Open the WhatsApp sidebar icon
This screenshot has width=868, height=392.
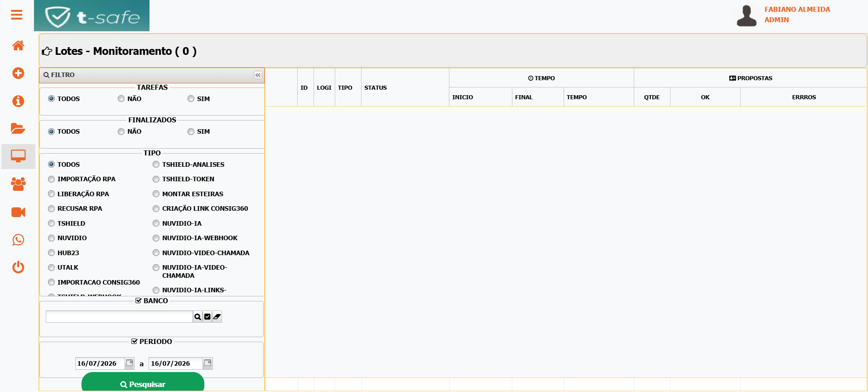tap(18, 240)
